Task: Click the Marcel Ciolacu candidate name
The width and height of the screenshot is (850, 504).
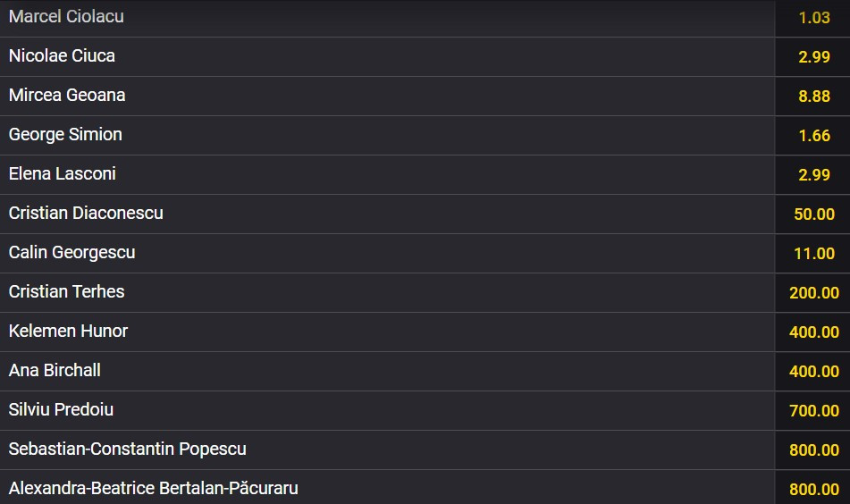Action: click(x=66, y=17)
